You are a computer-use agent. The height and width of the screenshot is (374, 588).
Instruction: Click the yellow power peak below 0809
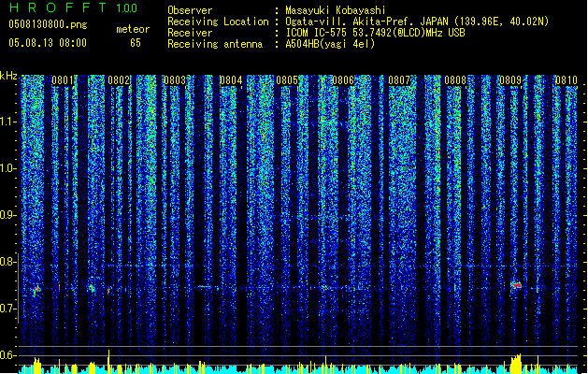[516, 364]
